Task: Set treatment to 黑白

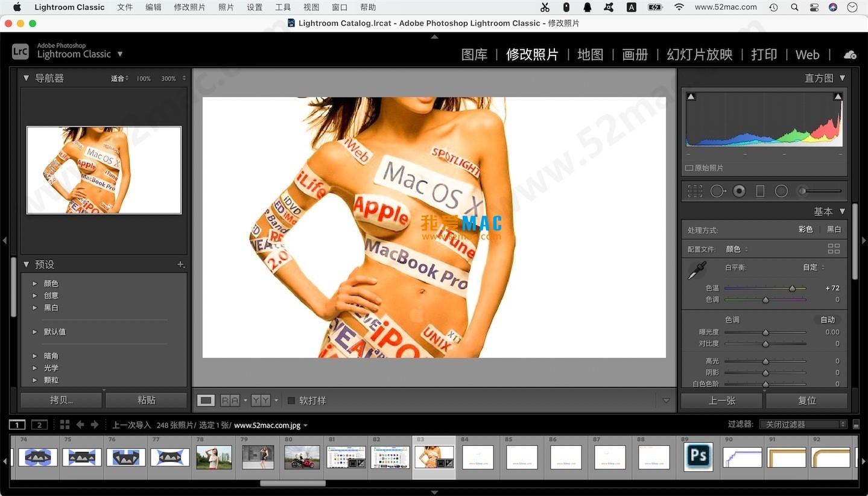Action: coord(834,229)
